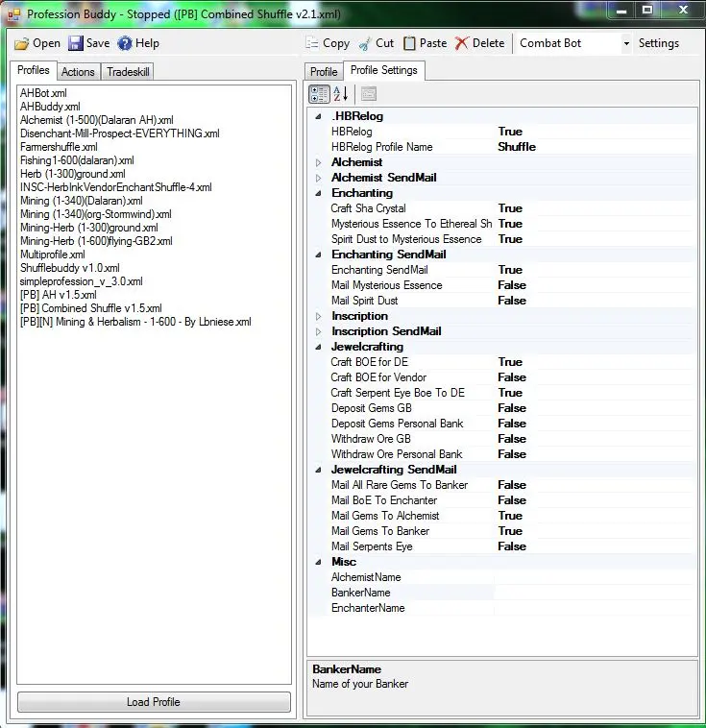Switch to the Tradeskill tab
706x728 pixels.
point(128,72)
